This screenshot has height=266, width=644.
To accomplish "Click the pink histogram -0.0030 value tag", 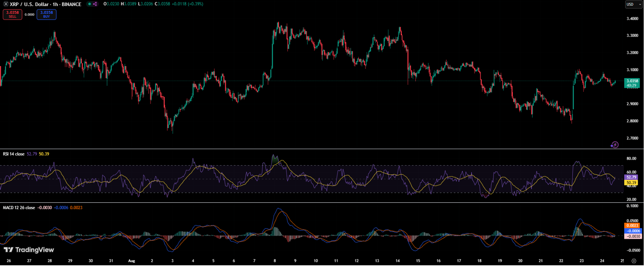I will click(632, 236).
